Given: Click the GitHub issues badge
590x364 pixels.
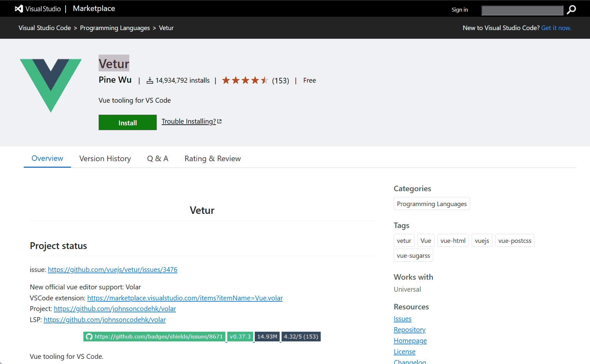Looking at the screenshot, I should [154, 337].
